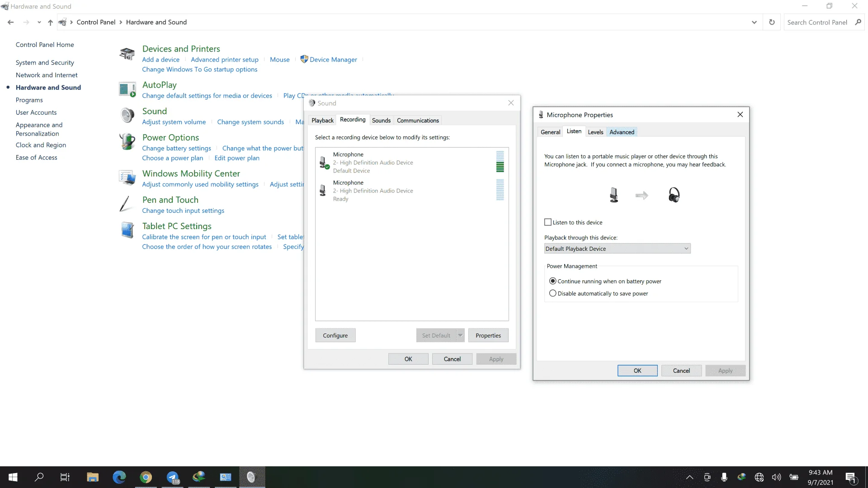The image size is (868, 488).
Task: Click the Sound speaker category icon
Action: [127, 116]
